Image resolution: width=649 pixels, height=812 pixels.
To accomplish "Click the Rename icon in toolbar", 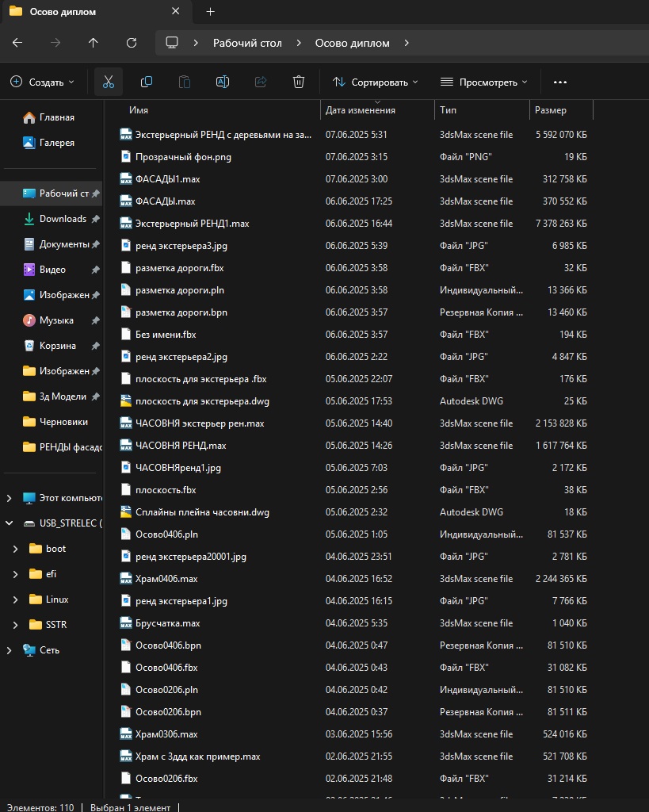I will tap(223, 82).
